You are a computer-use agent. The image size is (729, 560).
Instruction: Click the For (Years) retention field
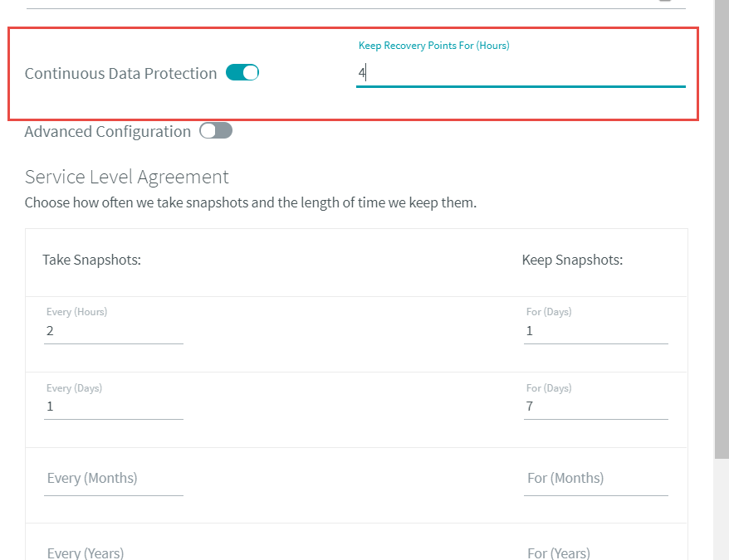pyautogui.click(x=595, y=552)
